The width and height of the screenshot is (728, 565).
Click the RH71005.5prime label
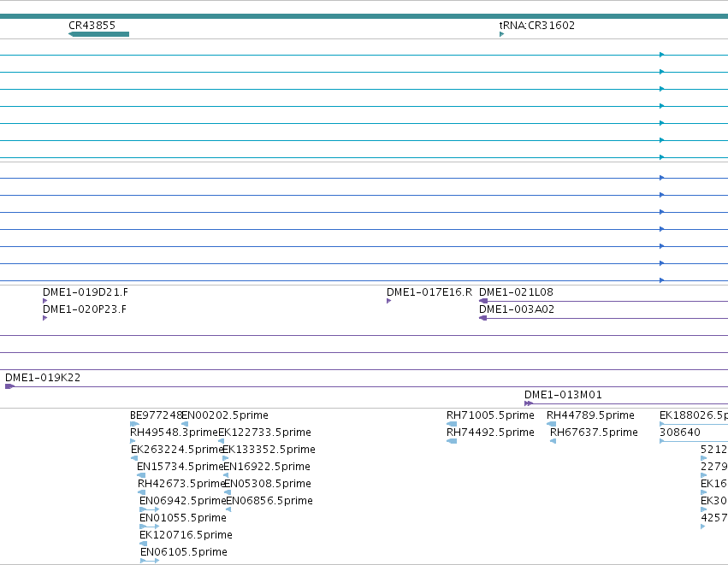(x=490, y=415)
